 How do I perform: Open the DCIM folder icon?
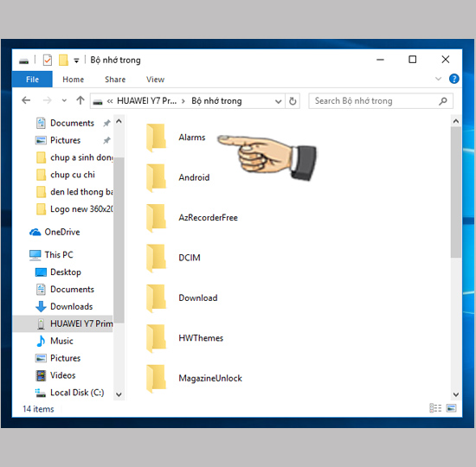[156, 258]
